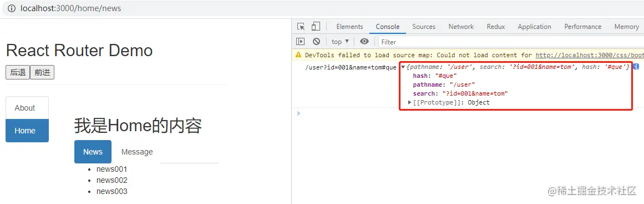Click the logged string /user?id=001&name=tom#que
The height and width of the screenshot is (204, 644).
coord(351,67)
